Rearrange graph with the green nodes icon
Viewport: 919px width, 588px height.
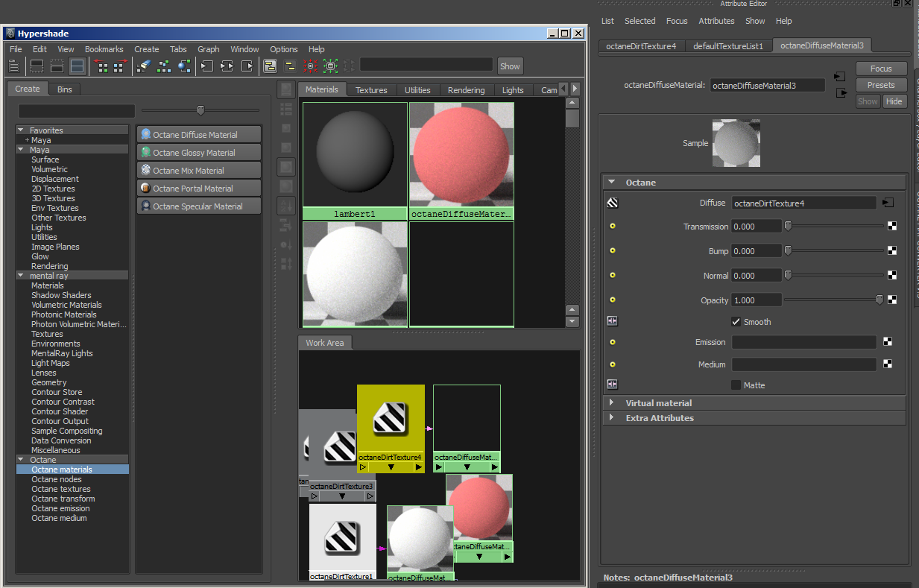164,66
